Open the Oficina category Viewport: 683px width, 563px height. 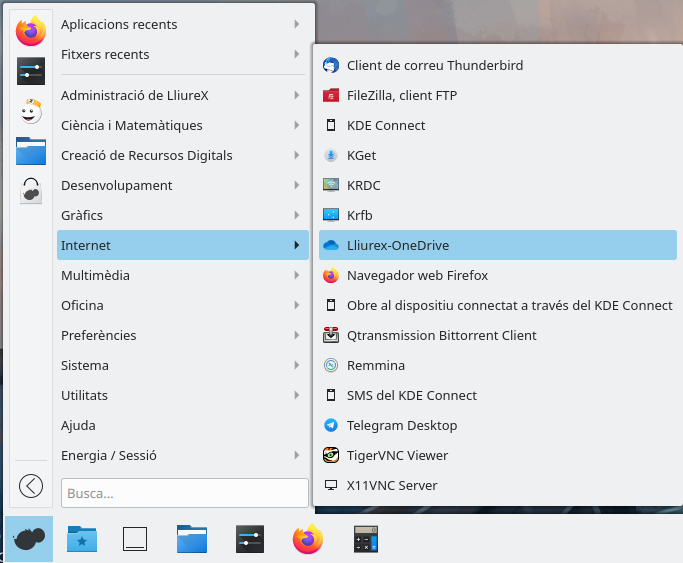[182, 305]
